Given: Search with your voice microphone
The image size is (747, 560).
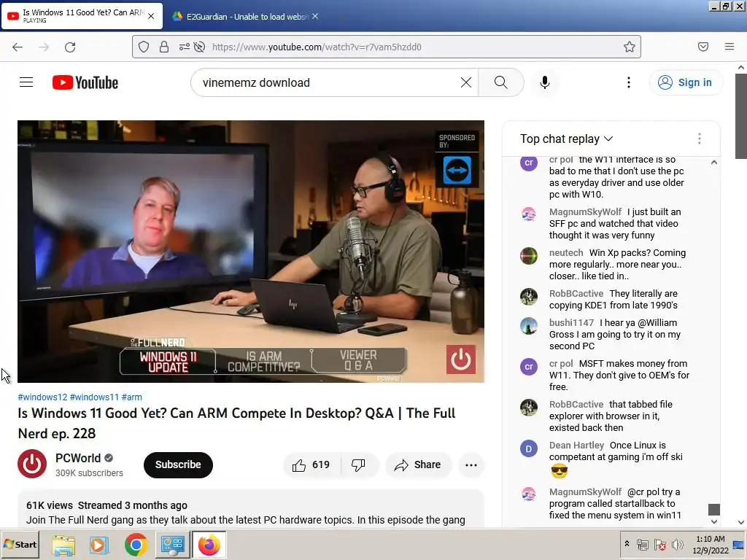Looking at the screenshot, I should 545,82.
